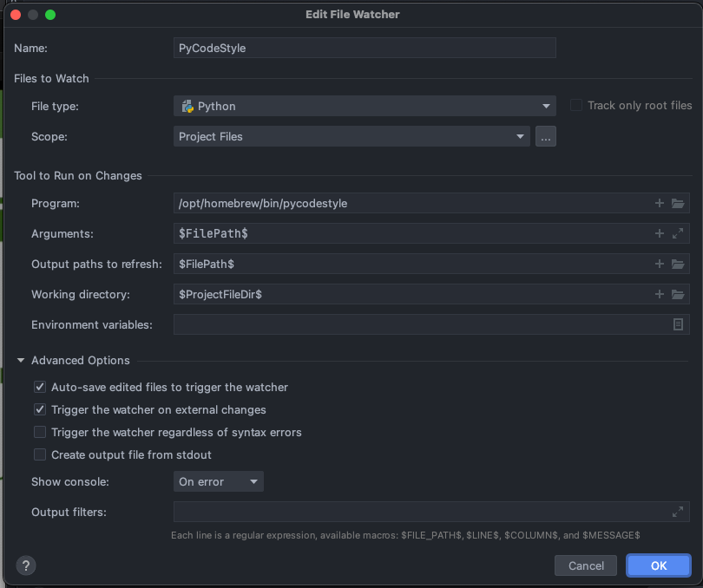Enable Trigger the watcher regardless of syntax errors
The height and width of the screenshot is (588, 703).
coord(40,433)
